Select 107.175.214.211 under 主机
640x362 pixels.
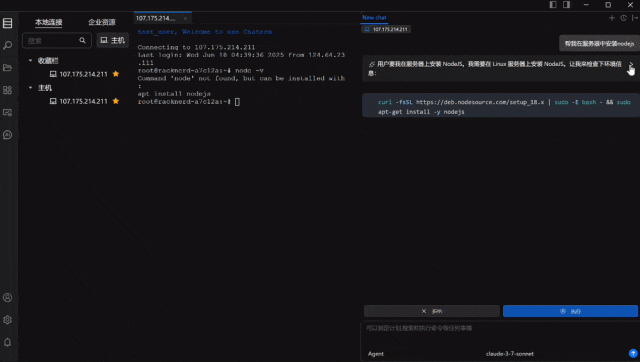(x=84, y=101)
